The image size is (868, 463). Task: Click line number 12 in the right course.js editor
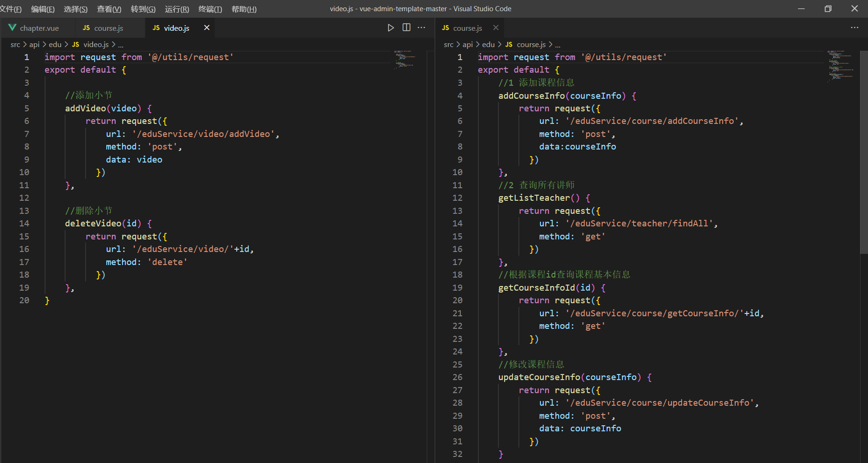coord(458,198)
